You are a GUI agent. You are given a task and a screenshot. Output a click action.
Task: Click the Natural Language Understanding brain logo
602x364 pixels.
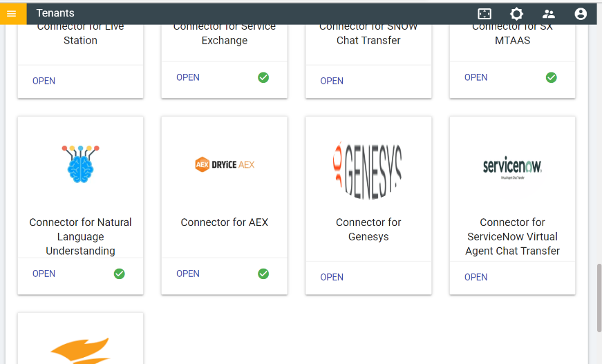pyautogui.click(x=80, y=164)
